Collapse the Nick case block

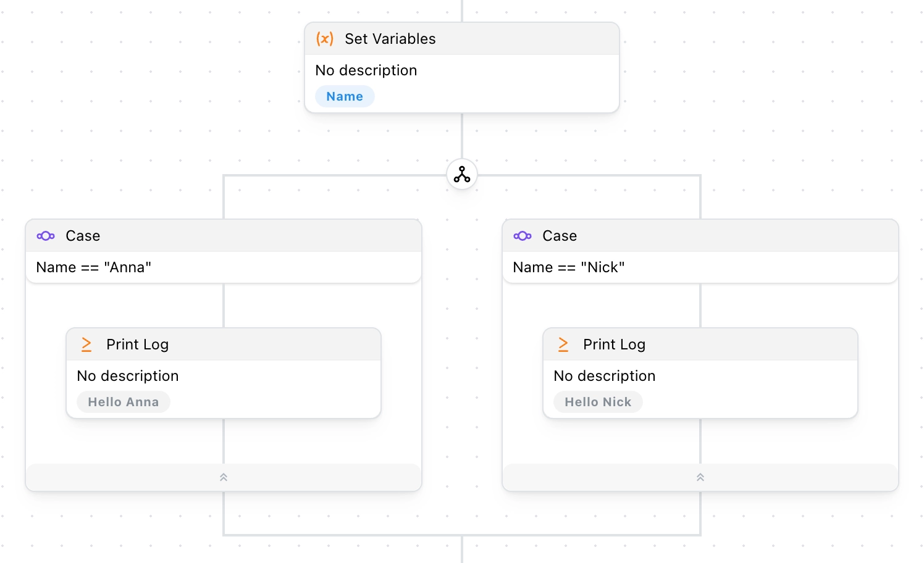click(700, 477)
